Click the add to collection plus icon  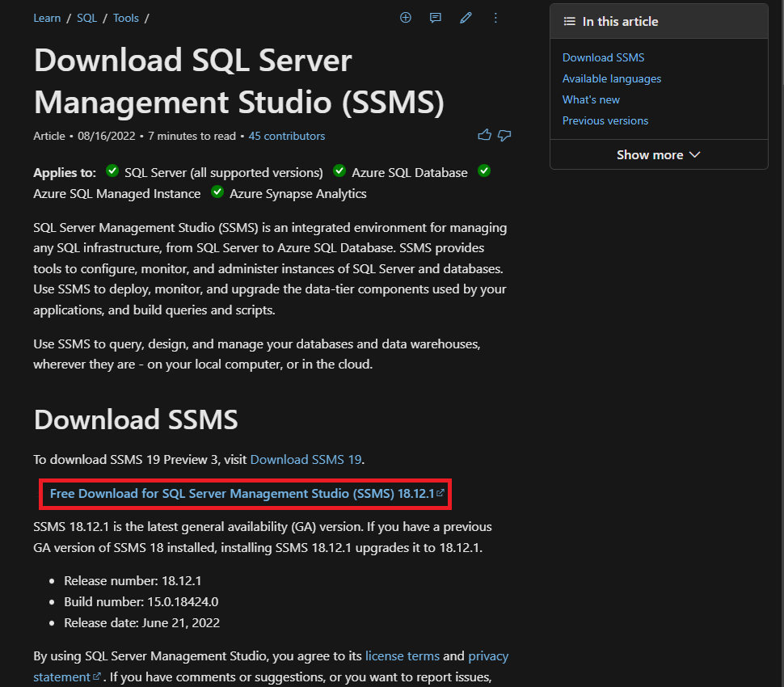click(x=406, y=18)
